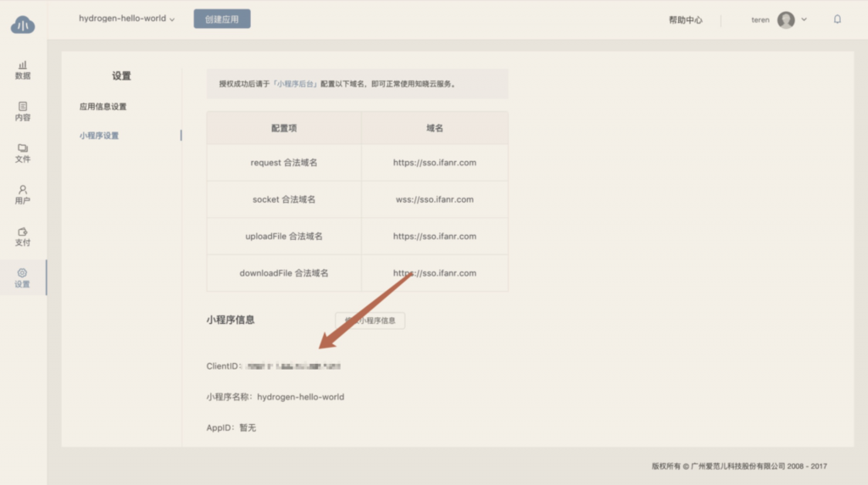Screen dimensions: 868x485
Task: Click the request domain https://sso.ifanr.com cell
Action: tap(434, 163)
